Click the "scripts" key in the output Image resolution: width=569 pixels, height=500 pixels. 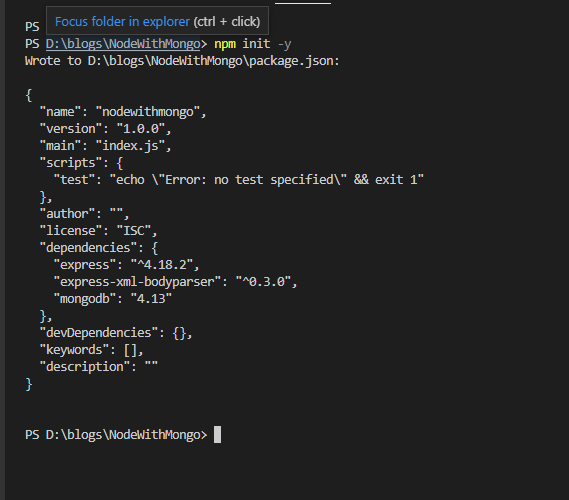click(71, 163)
